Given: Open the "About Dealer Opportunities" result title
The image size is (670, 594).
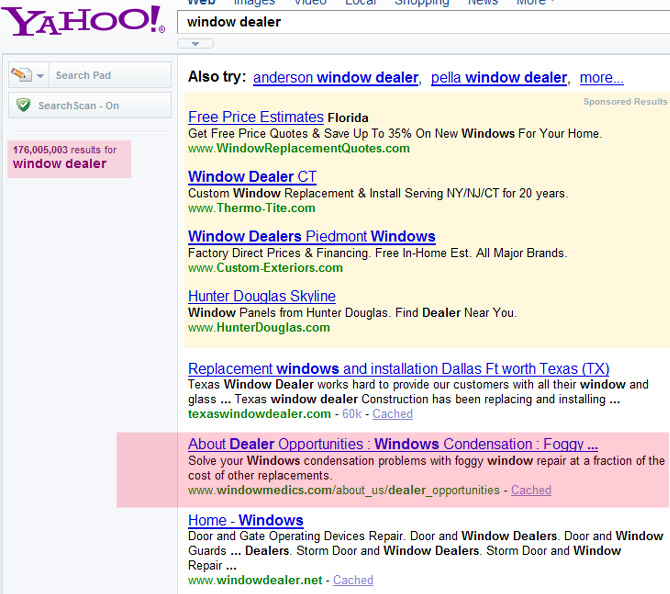Looking at the screenshot, I should pos(392,444).
